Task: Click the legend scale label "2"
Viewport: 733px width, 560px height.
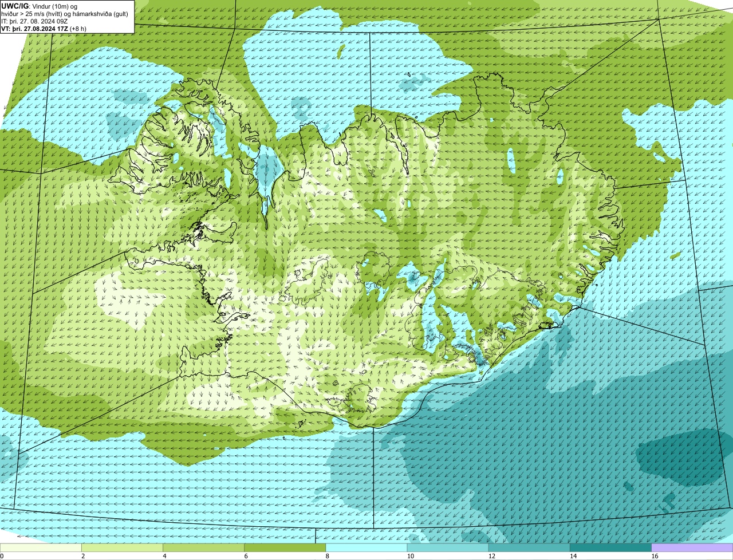Action: [83, 556]
